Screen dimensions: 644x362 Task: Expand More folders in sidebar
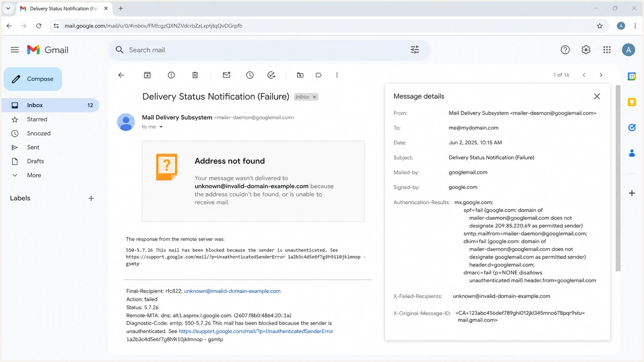pyautogui.click(x=50, y=175)
